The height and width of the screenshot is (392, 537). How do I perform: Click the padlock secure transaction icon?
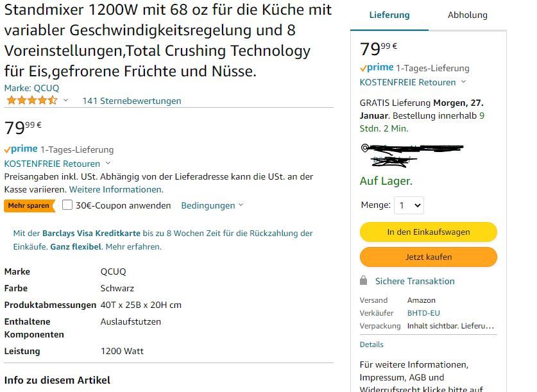pos(363,281)
